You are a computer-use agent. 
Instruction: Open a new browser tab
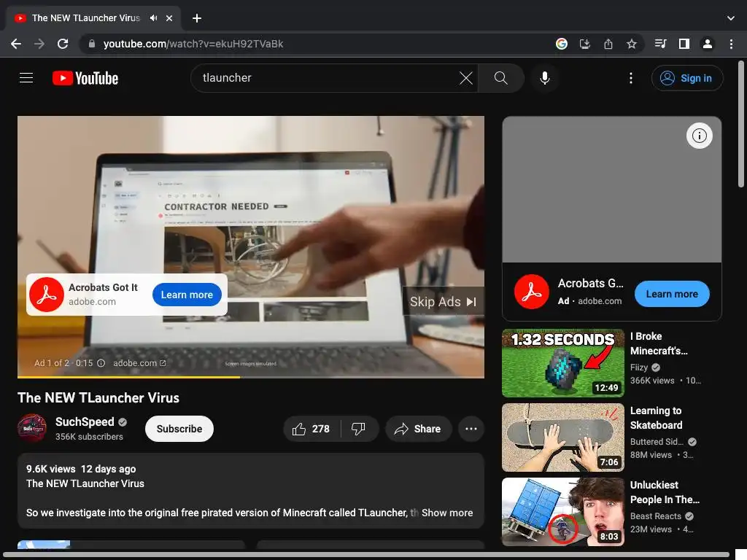click(197, 18)
